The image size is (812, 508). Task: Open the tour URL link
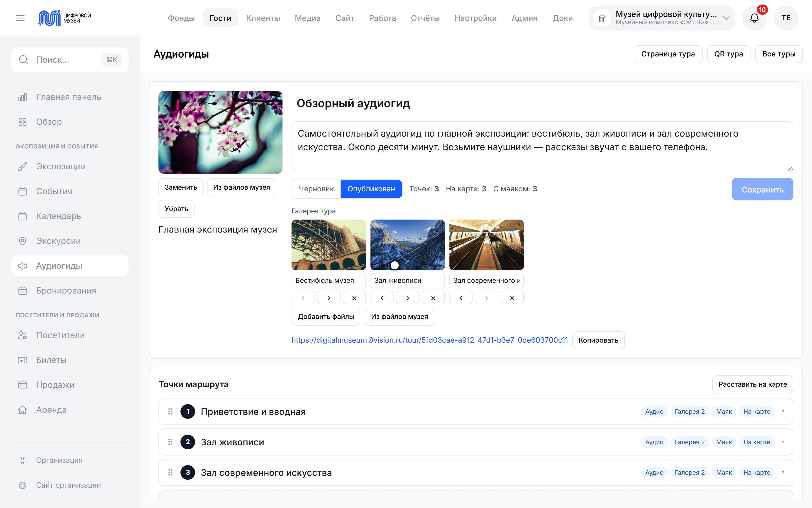pos(429,340)
